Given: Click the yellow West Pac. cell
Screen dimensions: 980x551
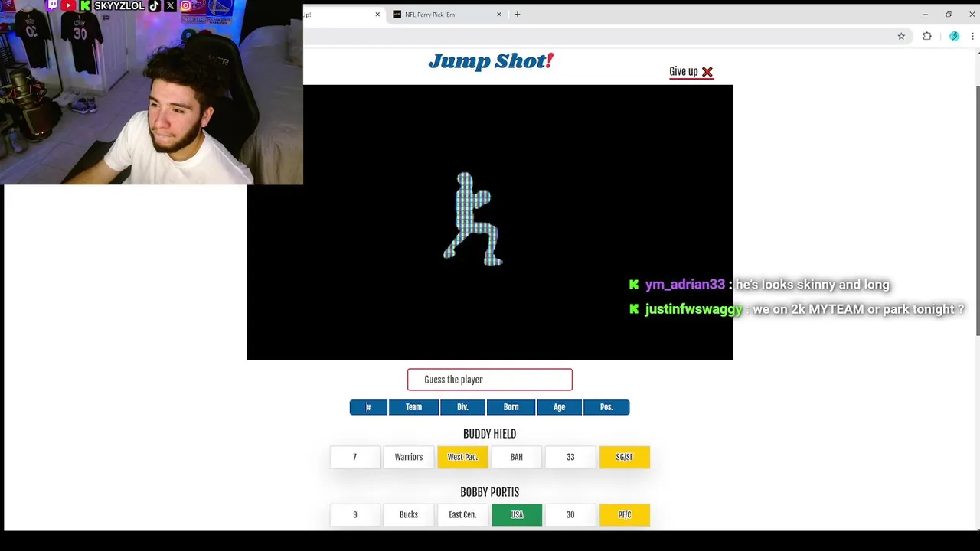Looking at the screenshot, I should coord(462,457).
